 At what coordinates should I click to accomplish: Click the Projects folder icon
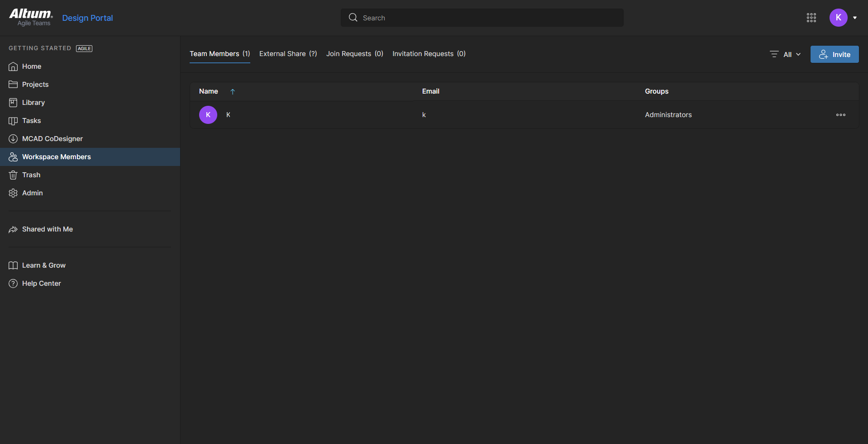[13, 85]
